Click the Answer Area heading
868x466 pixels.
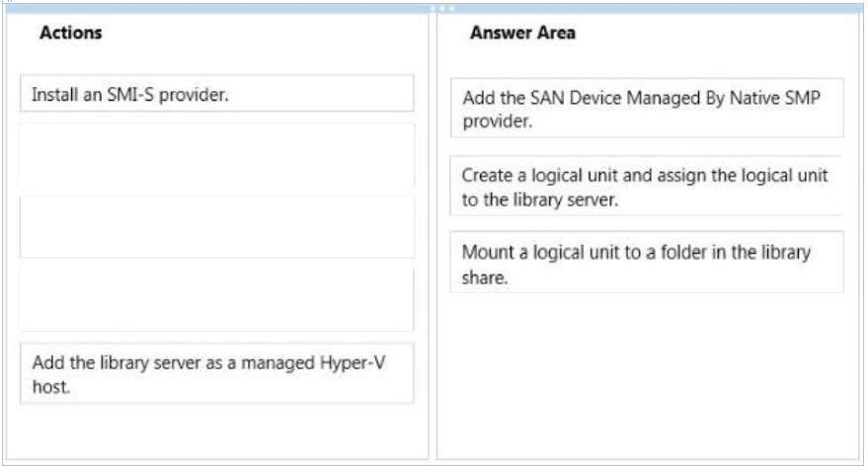coord(522,33)
